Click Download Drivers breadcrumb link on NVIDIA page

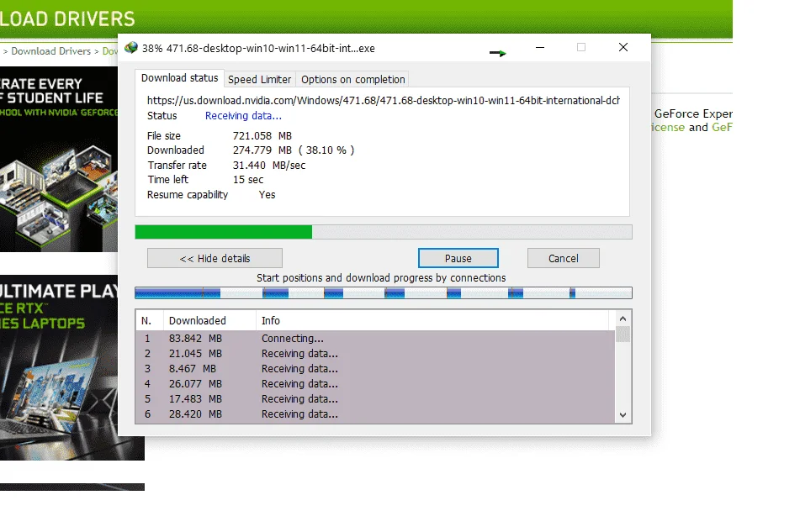pos(51,51)
